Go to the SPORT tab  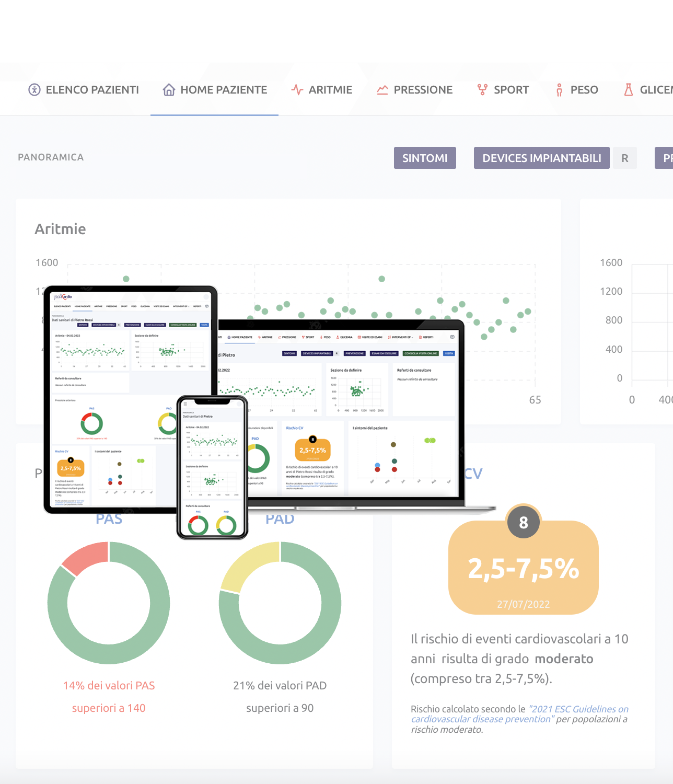coord(511,90)
